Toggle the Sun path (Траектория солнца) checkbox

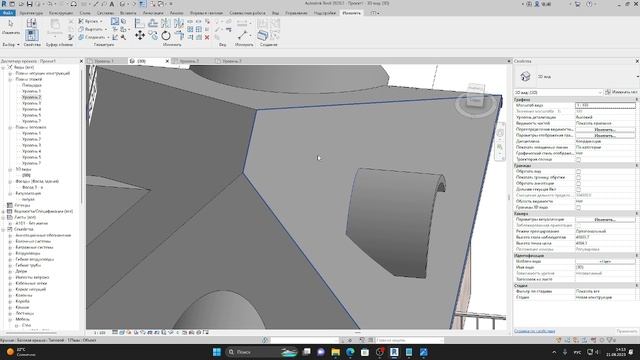click(578, 159)
